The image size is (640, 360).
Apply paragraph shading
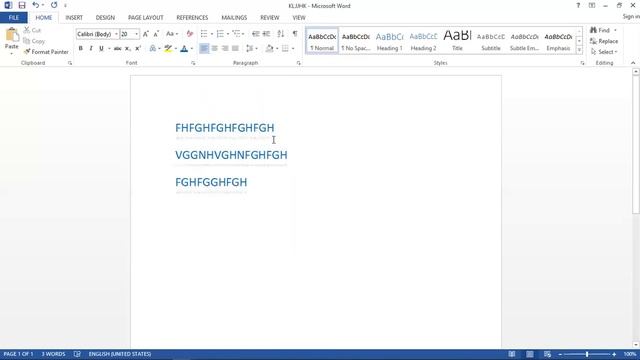269,49
